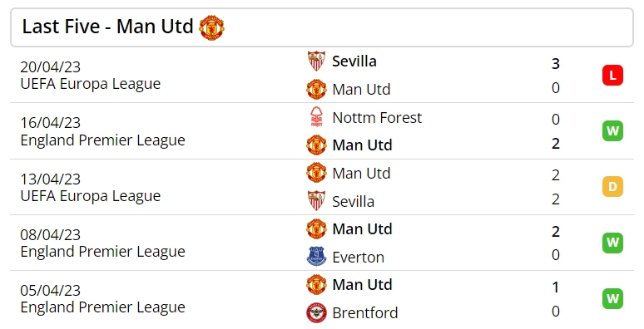
Task: Open the 20/04/23 UEFA Europa League match
Action: coord(322,75)
